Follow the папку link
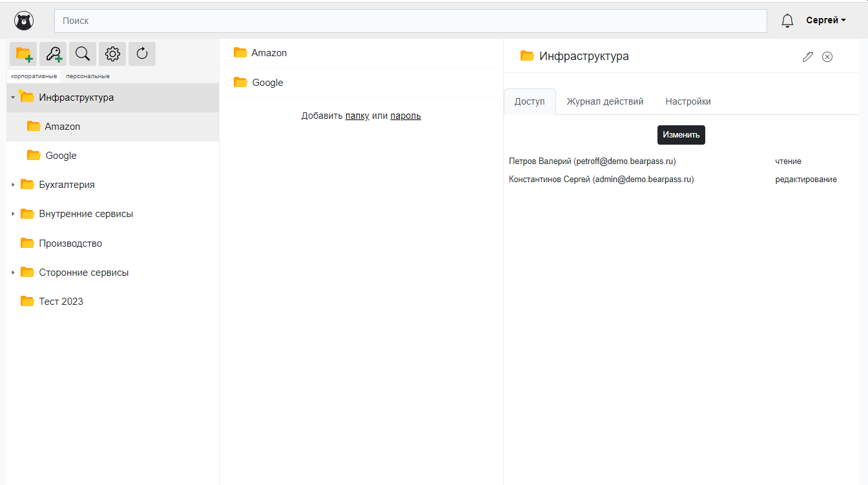The width and height of the screenshot is (868, 485). click(x=357, y=116)
